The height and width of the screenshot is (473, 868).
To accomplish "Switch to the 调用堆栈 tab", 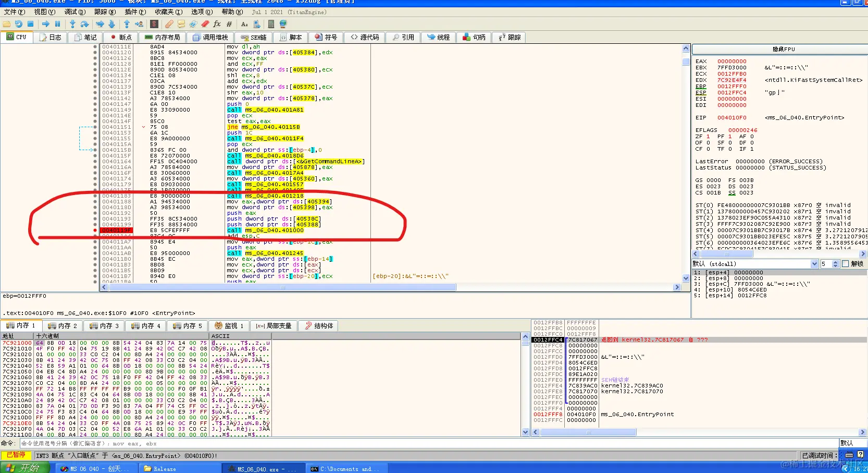I will point(210,38).
